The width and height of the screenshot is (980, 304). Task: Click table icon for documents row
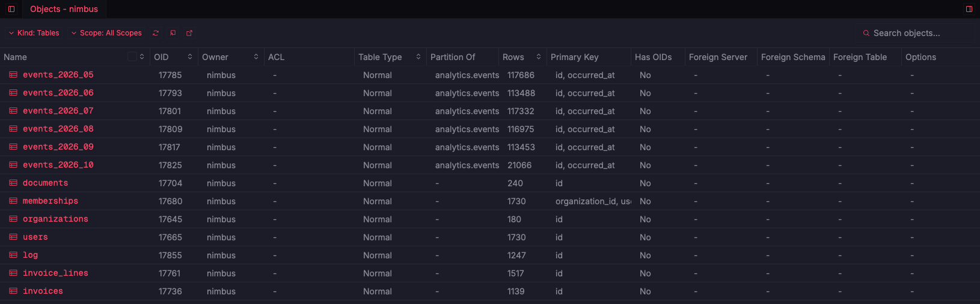[x=13, y=183]
